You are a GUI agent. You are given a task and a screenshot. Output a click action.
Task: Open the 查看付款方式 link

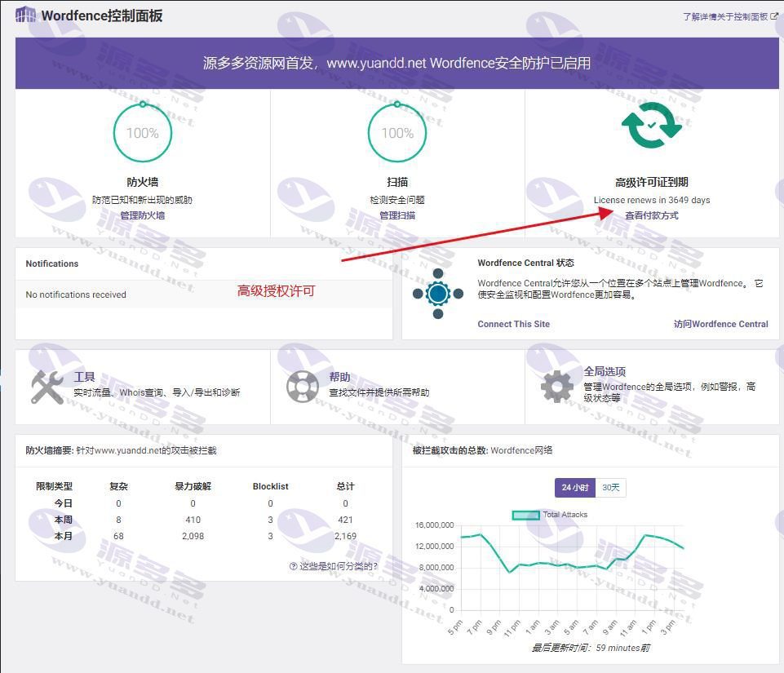click(652, 215)
